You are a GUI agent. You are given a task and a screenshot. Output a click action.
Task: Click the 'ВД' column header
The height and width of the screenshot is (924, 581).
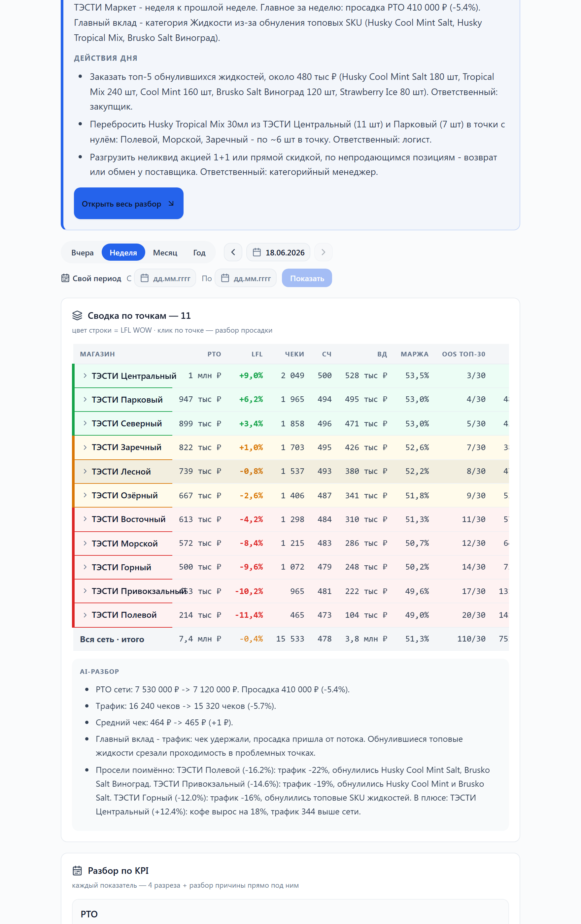(x=382, y=354)
